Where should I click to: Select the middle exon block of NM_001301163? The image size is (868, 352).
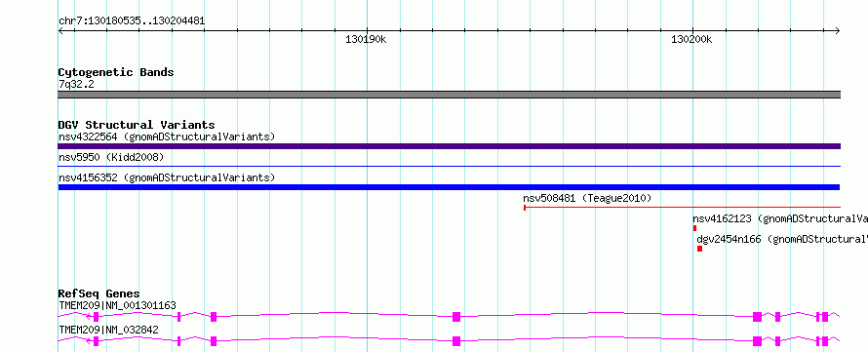(x=456, y=317)
